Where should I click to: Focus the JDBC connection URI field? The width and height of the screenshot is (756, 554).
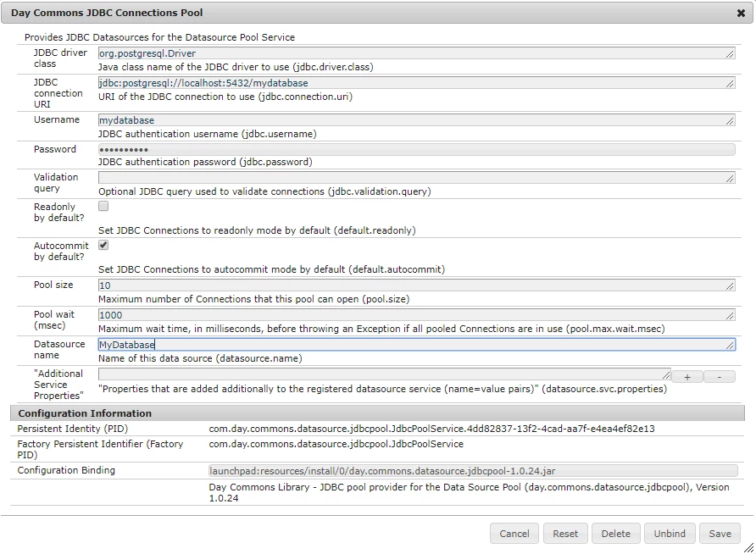[x=417, y=83]
